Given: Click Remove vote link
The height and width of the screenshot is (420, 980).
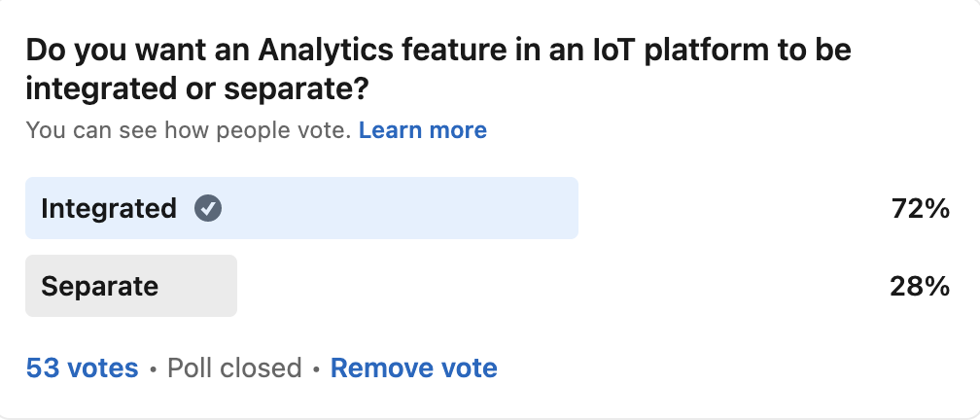Looking at the screenshot, I should [x=413, y=368].
